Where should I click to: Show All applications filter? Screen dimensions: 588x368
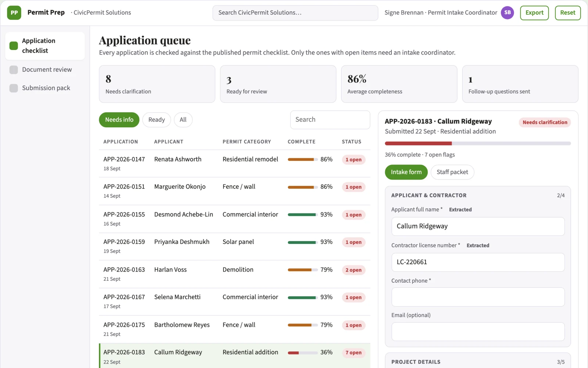[183, 120]
